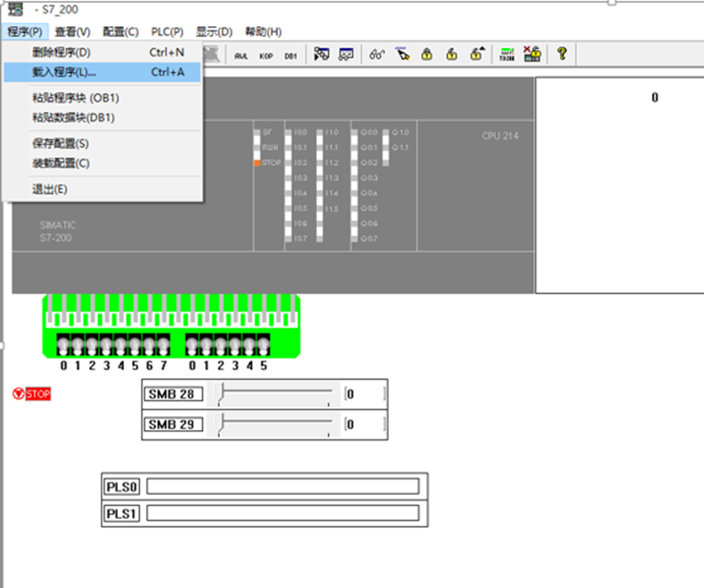Click the glasses state monitor icon
Image resolution: width=704 pixels, height=588 pixels.
pos(377,55)
